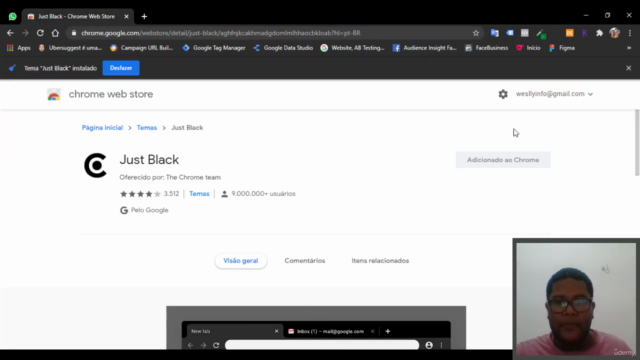The image size is (640, 360).
Task: Click the theme preview screenshot
Action: [x=316, y=327]
